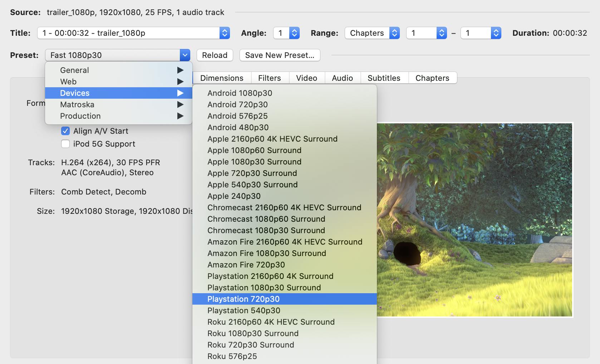The width and height of the screenshot is (600, 364).
Task: Choose Playstation 1080p30 Surround preset
Action: 285,287
